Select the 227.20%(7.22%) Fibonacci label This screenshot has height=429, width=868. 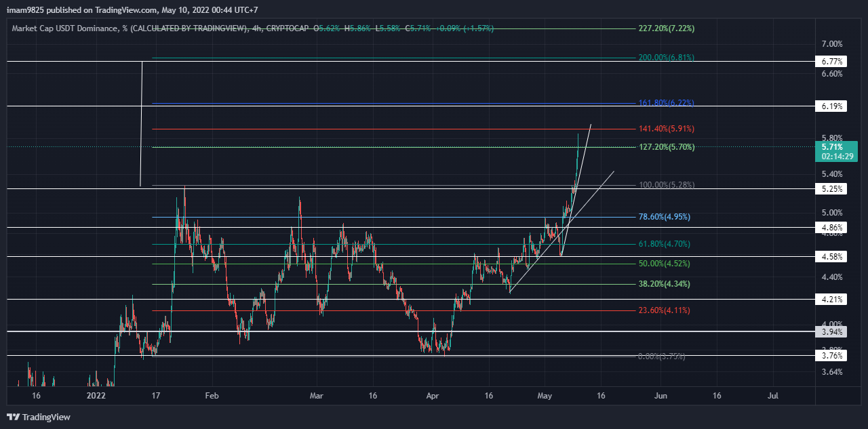tap(667, 28)
